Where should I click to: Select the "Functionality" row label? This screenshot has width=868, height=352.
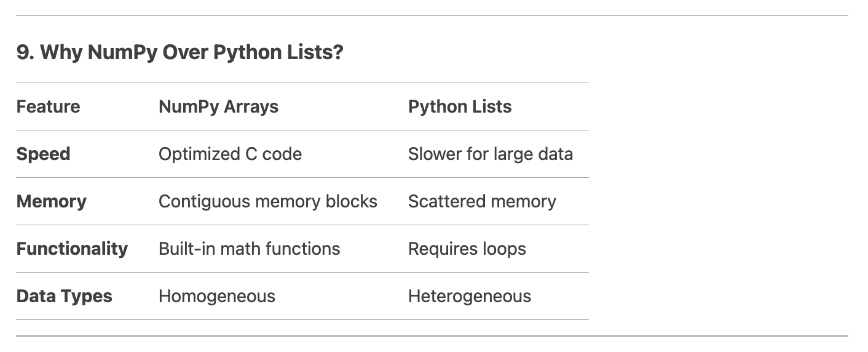[72, 249]
